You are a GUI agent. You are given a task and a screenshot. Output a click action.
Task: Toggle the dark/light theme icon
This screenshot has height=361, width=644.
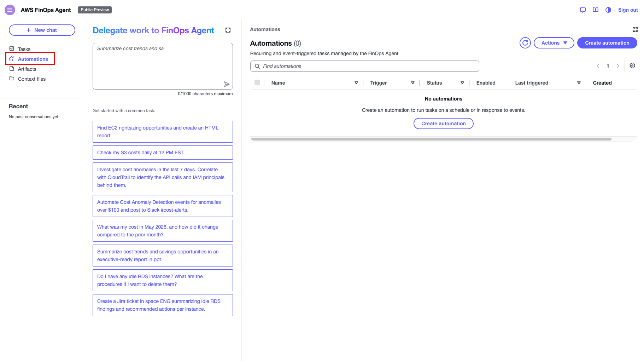(608, 10)
